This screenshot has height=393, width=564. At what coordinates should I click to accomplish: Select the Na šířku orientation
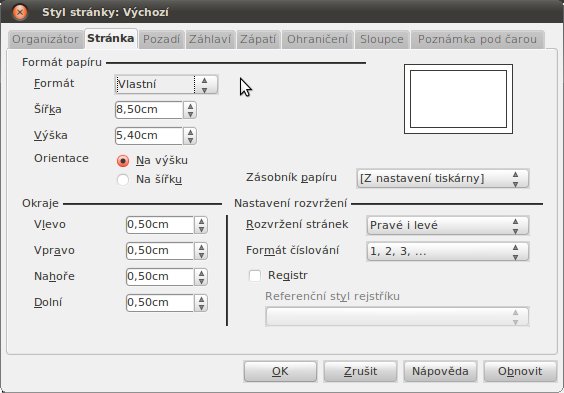123,179
